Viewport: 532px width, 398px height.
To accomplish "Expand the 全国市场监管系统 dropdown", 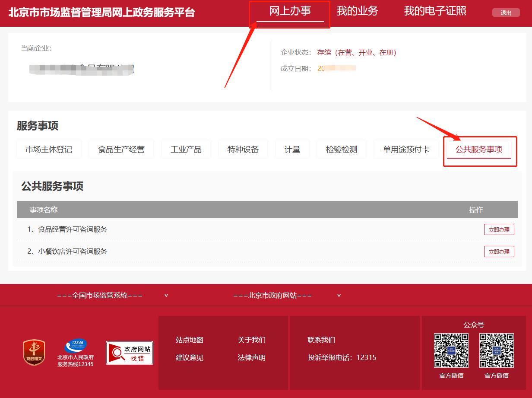I will (112, 296).
